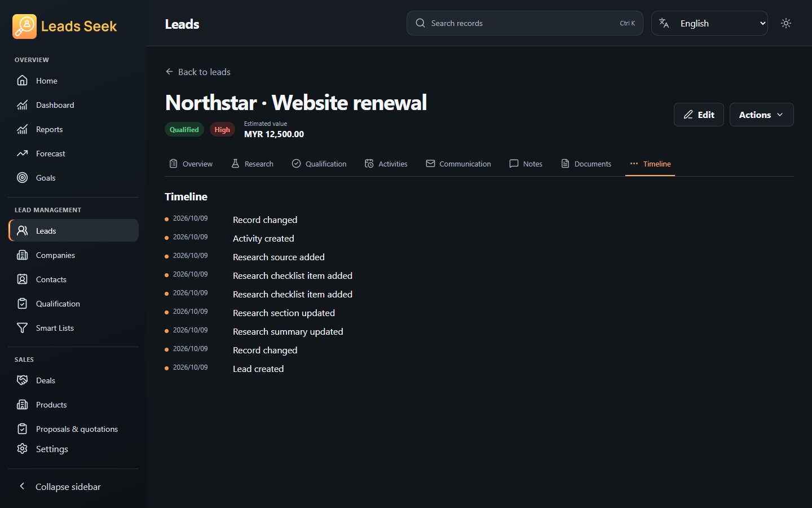Select the Timeline tab
812x508 pixels.
650,164
